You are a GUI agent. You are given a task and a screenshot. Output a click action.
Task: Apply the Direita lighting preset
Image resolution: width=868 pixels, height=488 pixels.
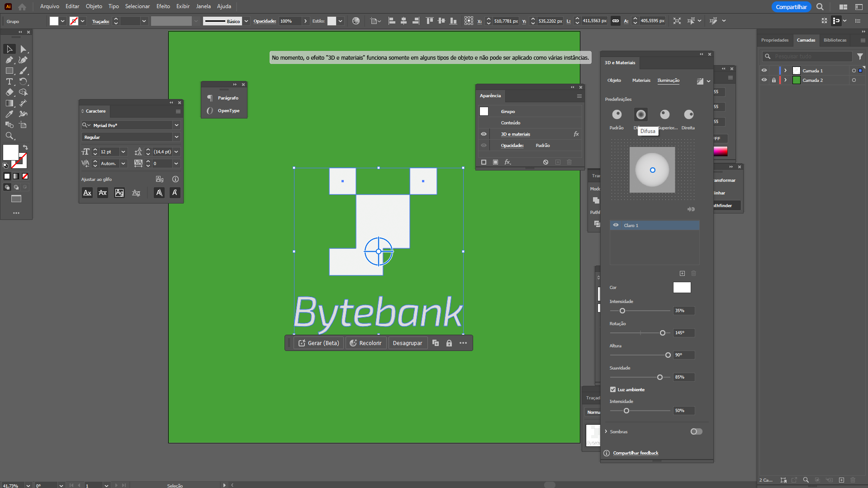(x=688, y=114)
